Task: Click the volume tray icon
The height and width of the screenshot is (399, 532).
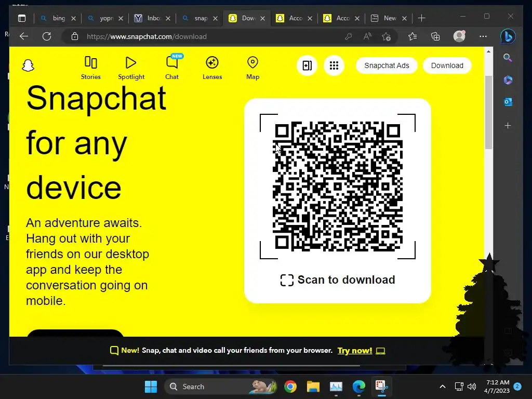Action: (x=472, y=387)
